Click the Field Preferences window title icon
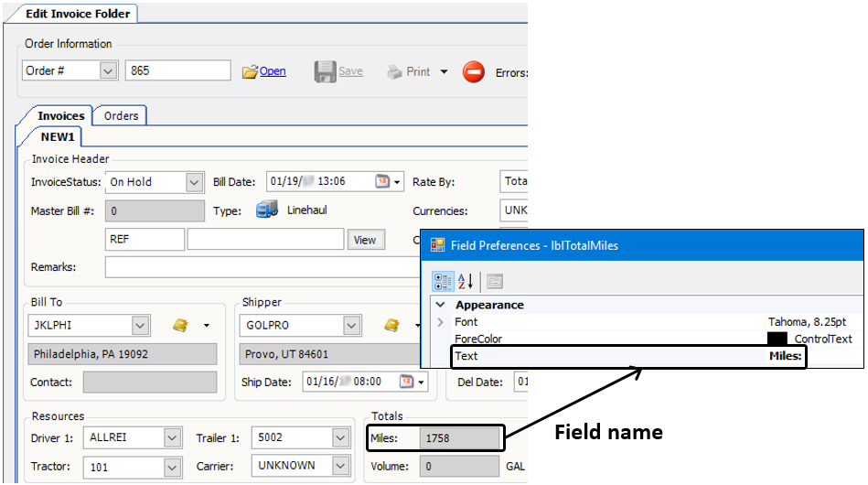Screen dimensions: 868x485 tap(438, 245)
